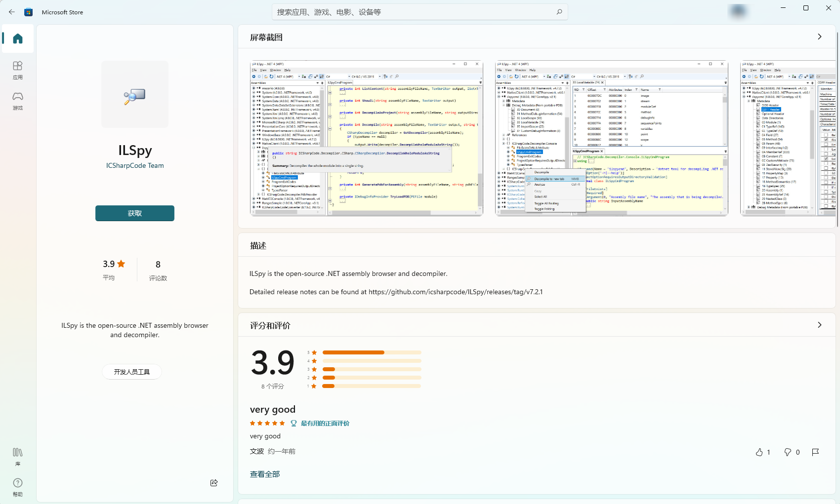Viewport: 840px width, 504px height.
Task: Report the review with the flag icon
Action: [x=816, y=452]
